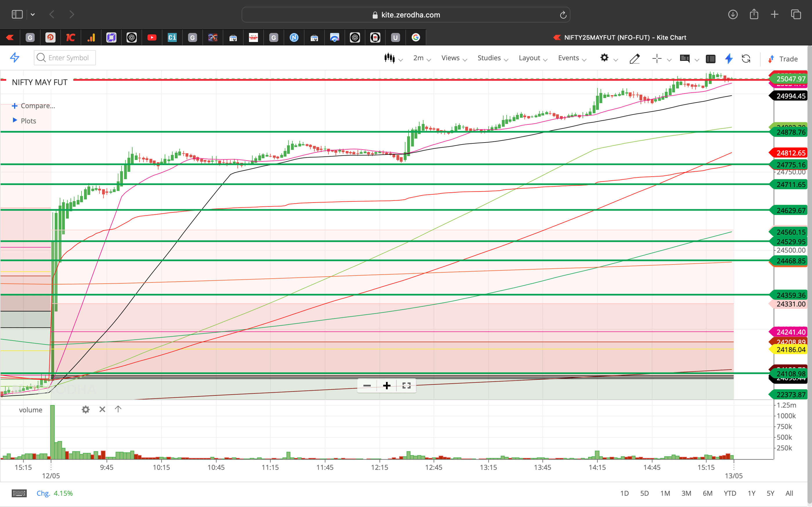Open volume study settings gear

(x=86, y=409)
